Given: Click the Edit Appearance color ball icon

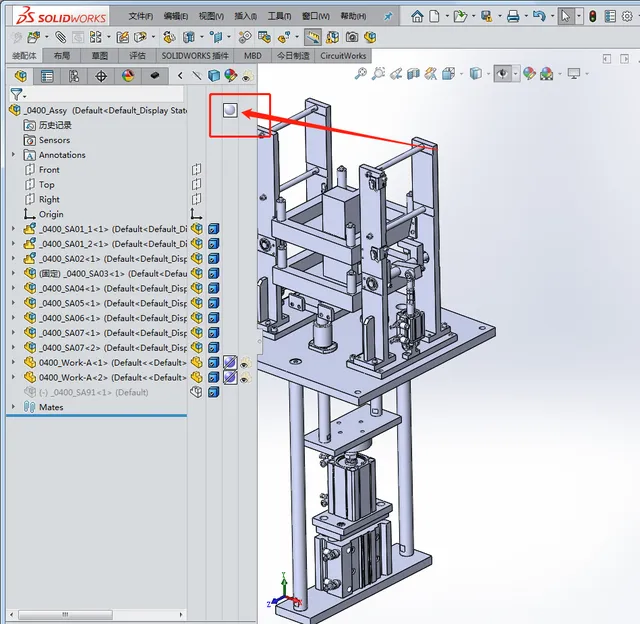Looking at the screenshot, I should [529, 73].
